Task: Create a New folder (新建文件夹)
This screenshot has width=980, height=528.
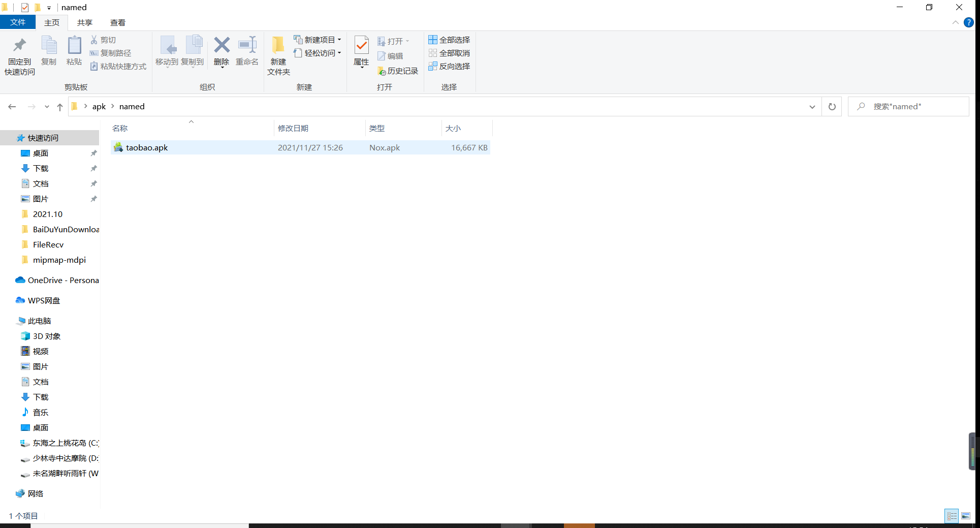Action: [278, 56]
